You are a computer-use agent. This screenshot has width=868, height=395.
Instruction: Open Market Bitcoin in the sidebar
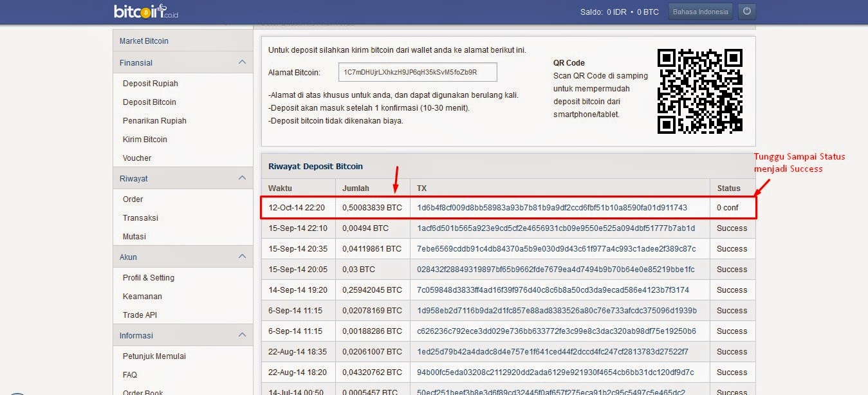pyautogui.click(x=144, y=41)
